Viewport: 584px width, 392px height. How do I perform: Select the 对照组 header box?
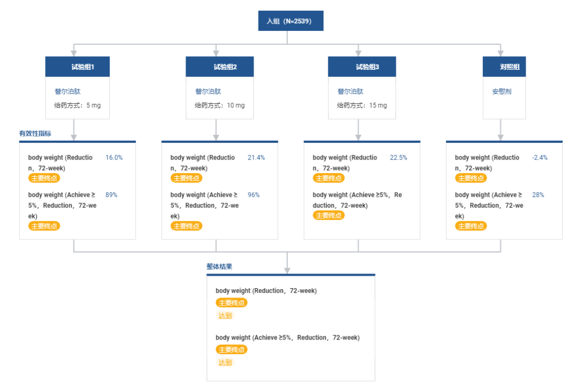[505, 67]
